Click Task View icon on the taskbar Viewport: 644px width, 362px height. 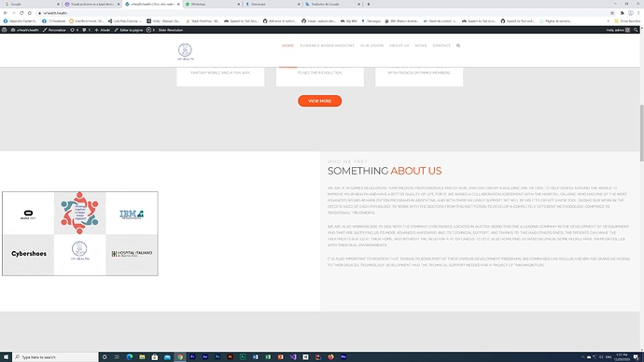(x=117, y=357)
